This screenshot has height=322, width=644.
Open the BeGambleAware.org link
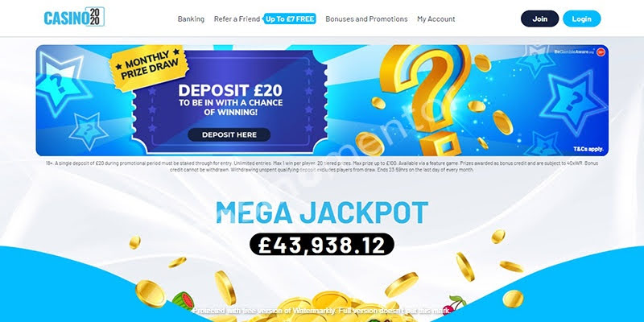[574, 52]
